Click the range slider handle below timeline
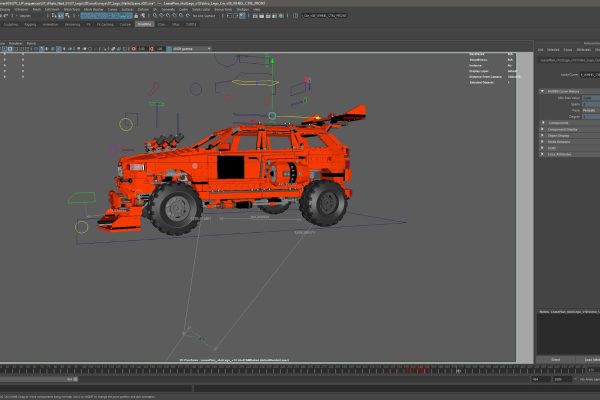Screen dimensions: 600x400 click(75, 379)
